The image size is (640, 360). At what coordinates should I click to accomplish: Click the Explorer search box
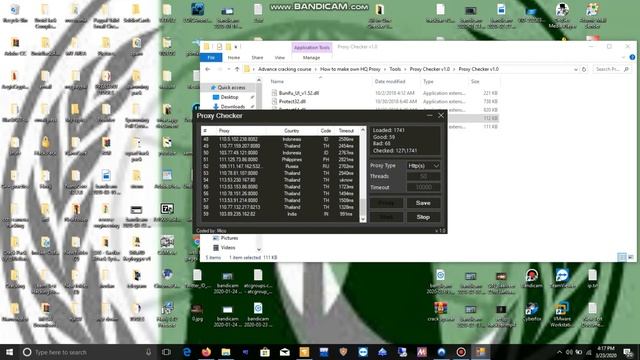(x=611, y=69)
